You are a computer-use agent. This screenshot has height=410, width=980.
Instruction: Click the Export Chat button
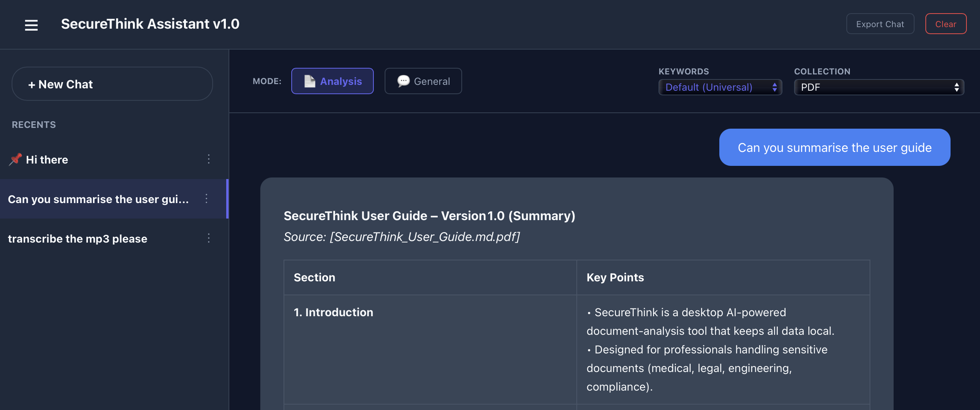pyautogui.click(x=880, y=24)
